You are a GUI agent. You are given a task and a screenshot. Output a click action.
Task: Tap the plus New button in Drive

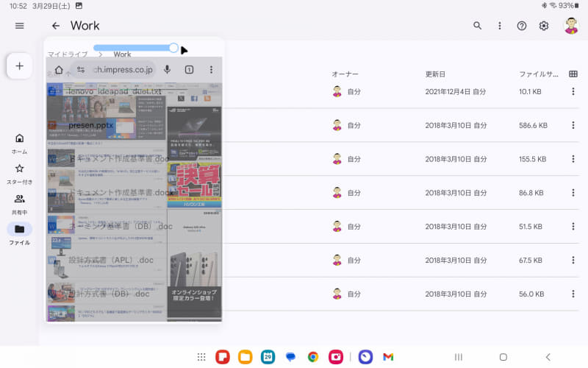pyautogui.click(x=20, y=66)
